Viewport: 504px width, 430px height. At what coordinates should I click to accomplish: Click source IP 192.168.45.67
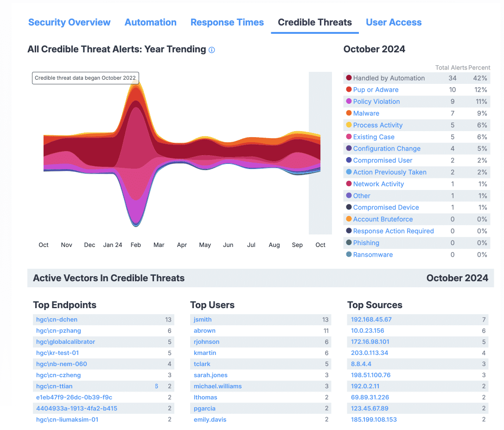coord(371,319)
